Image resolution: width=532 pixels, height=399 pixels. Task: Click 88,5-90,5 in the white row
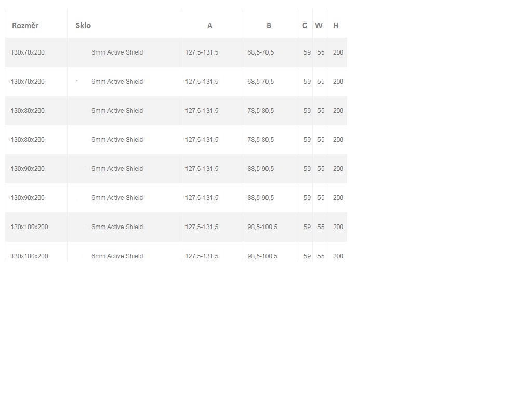pyautogui.click(x=261, y=198)
